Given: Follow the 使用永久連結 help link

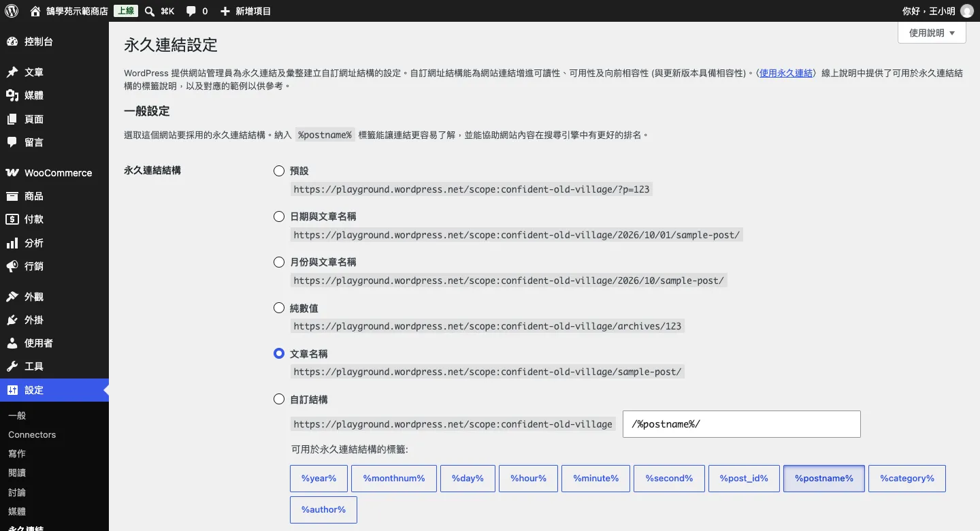Looking at the screenshot, I should pyautogui.click(x=786, y=73).
